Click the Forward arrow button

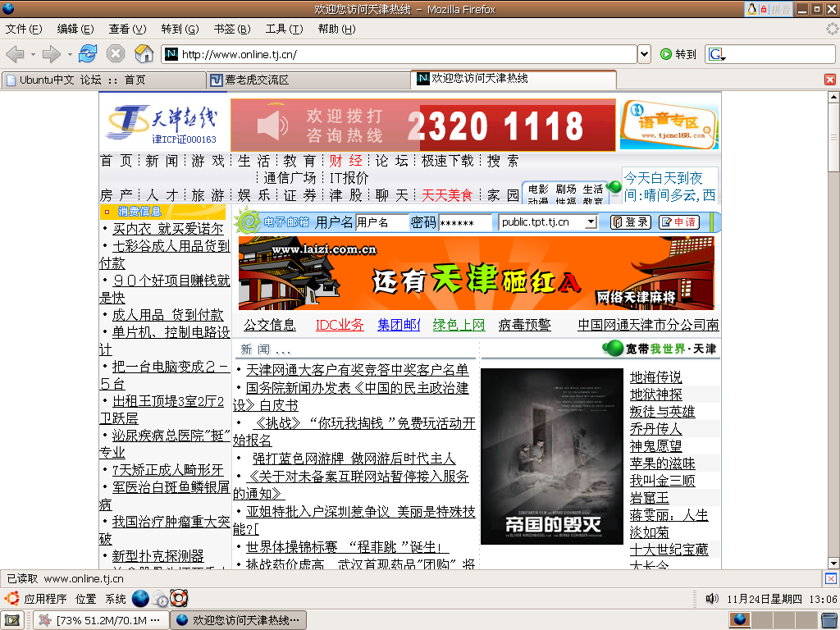pos(51,53)
